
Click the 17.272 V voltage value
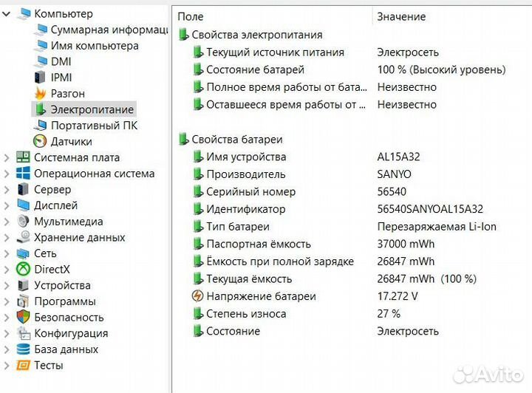(x=398, y=296)
